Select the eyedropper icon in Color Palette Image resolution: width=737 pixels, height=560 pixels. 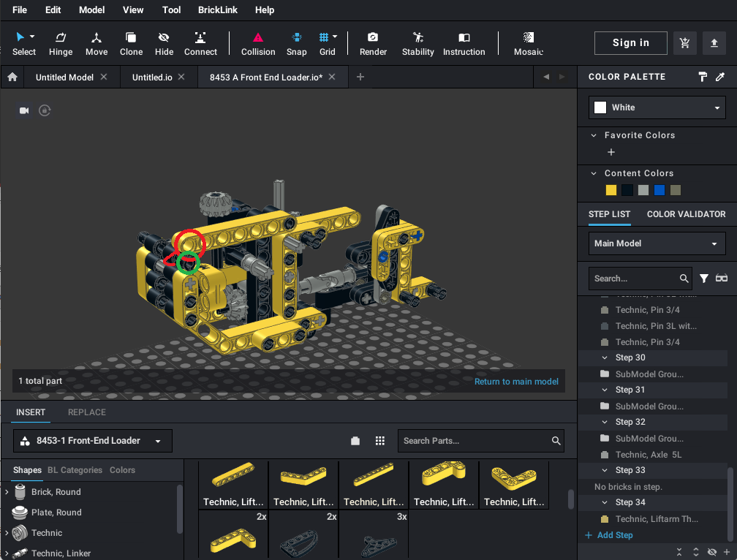coord(720,77)
